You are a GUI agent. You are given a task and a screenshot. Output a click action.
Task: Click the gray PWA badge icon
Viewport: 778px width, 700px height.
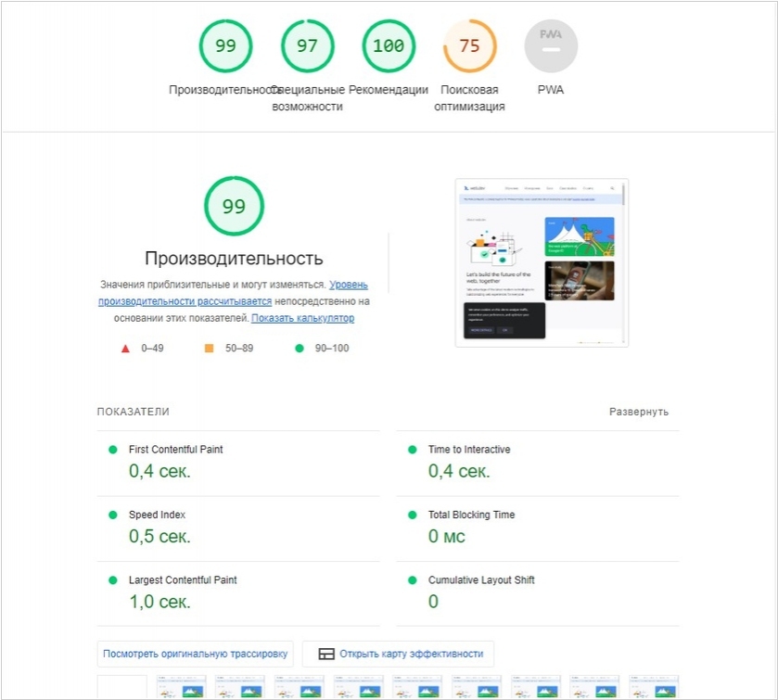click(551, 45)
